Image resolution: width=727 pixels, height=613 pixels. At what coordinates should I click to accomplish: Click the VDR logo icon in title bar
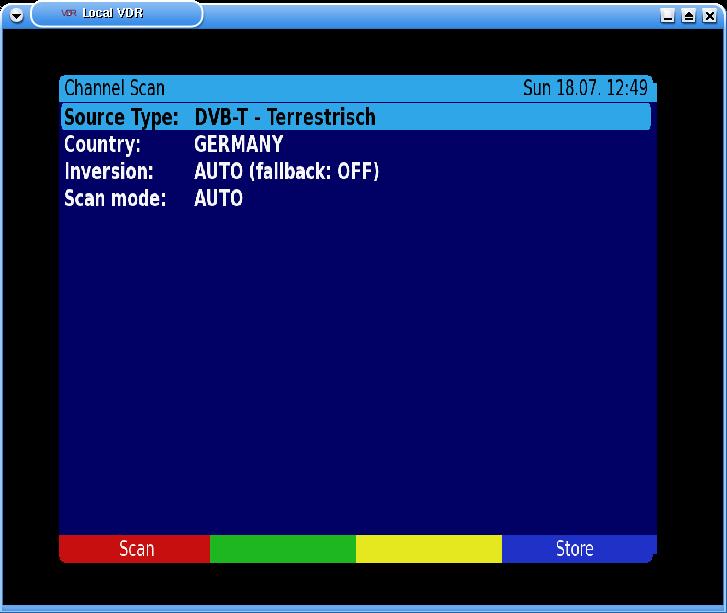[x=69, y=14]
